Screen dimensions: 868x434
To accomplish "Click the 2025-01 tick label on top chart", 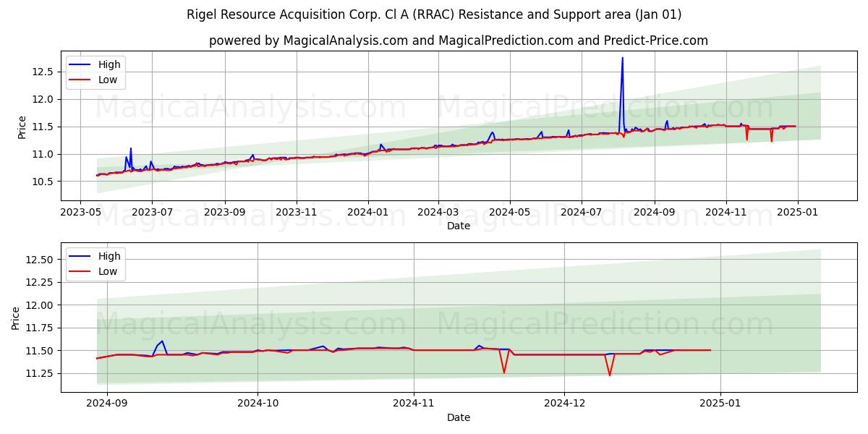I will click(x=797, y=212).
